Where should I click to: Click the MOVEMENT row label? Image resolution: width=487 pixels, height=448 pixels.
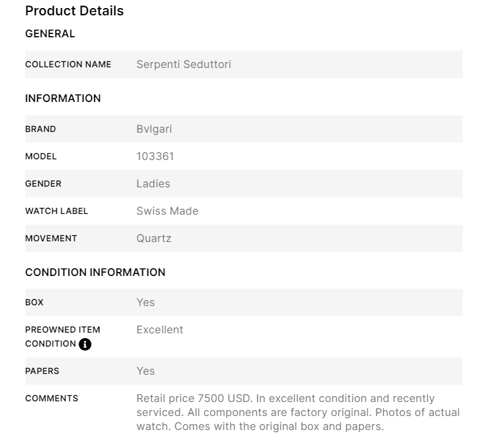51,239
